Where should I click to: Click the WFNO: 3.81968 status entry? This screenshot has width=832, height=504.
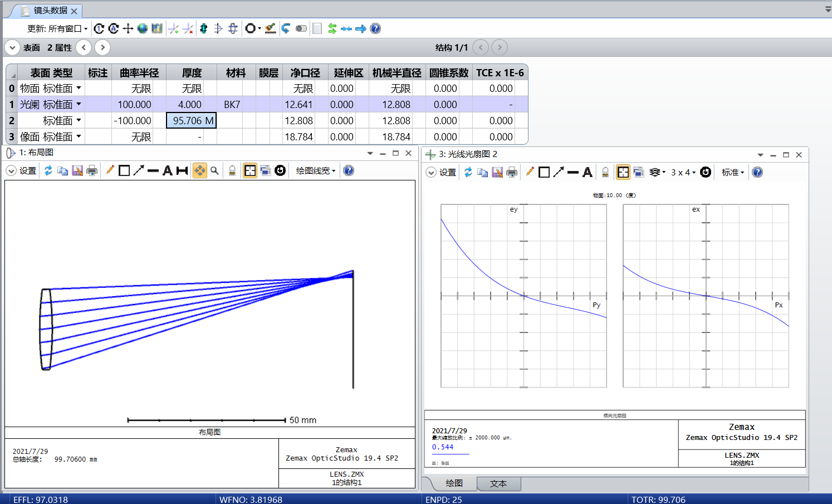click(251, 500)
